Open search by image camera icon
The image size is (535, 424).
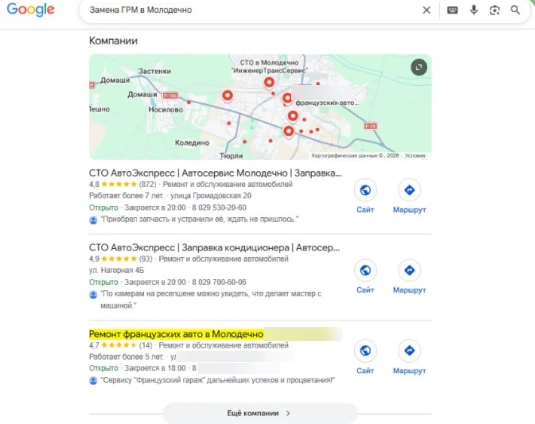click(x=494, y=10)
